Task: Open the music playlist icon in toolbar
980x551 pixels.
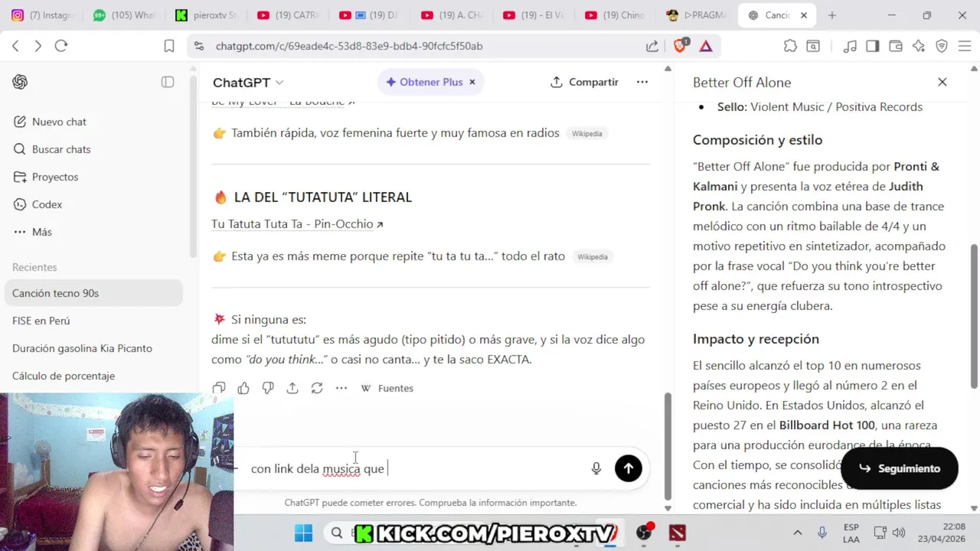Action: [850, 46]
